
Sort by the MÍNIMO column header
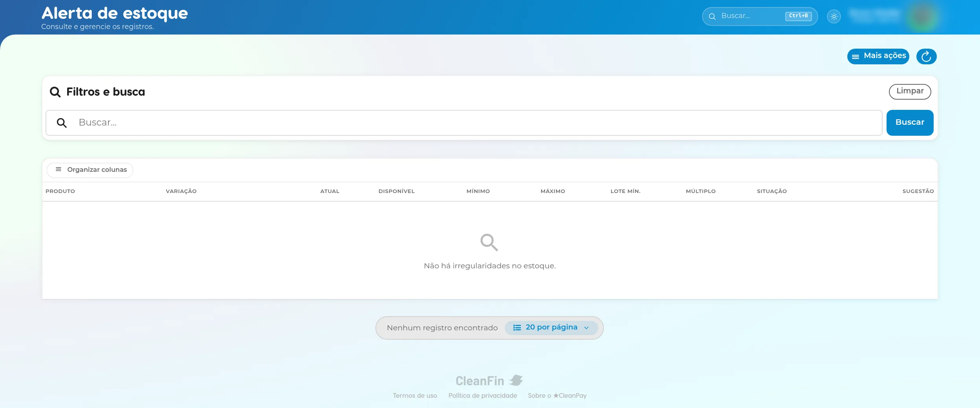(x=478, y=191)
